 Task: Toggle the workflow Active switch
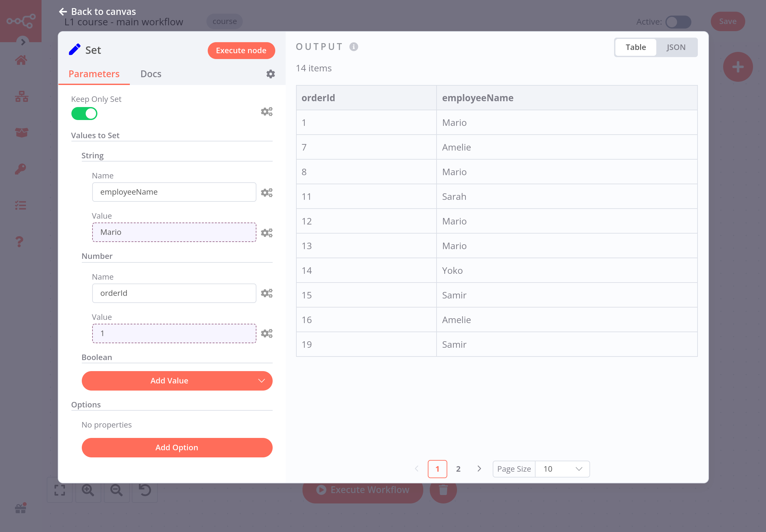(x=678, y=22)
